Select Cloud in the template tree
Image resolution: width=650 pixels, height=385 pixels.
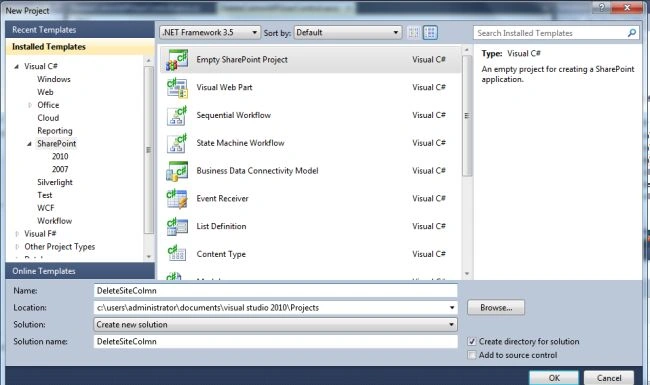[48, 118]
